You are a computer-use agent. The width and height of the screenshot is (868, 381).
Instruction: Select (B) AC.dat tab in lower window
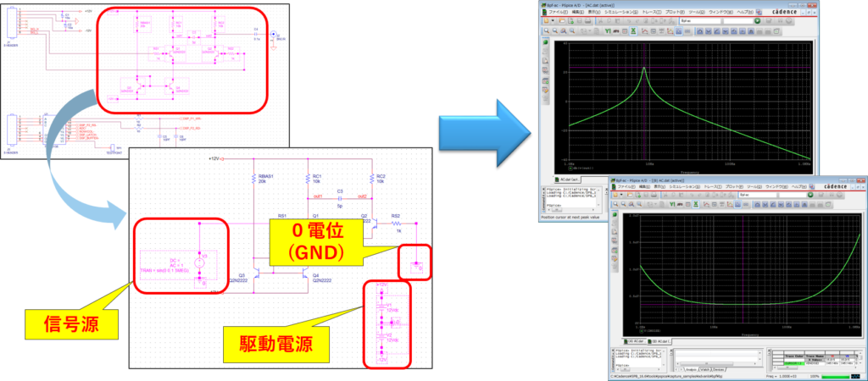[659, 341]
